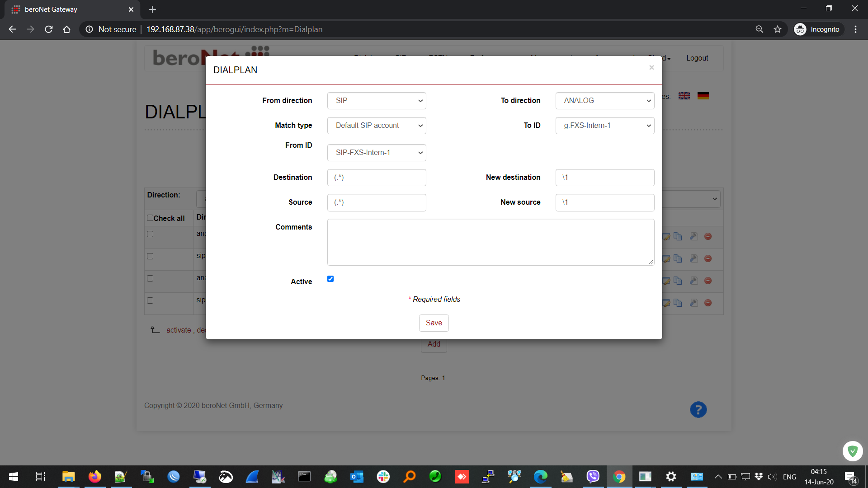Click the wrench icon in third rule row
The height and width of the screenshot is (488, 868).
[x=693, y=281]
